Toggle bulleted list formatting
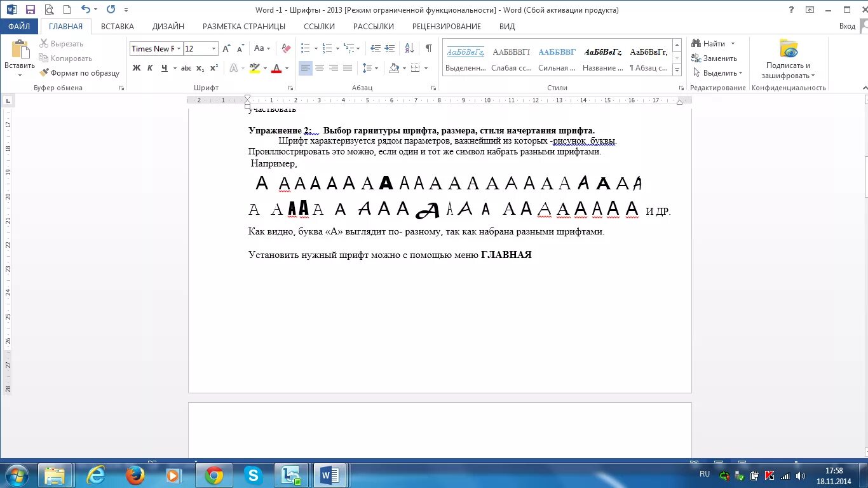Viewport: 868px width, 488px height. [x=305, y=48]
